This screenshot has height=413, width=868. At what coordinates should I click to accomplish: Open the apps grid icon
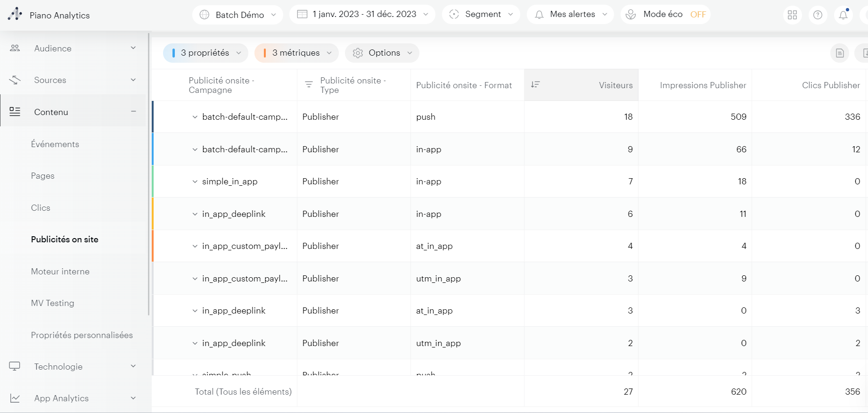(x=793, y=15)
